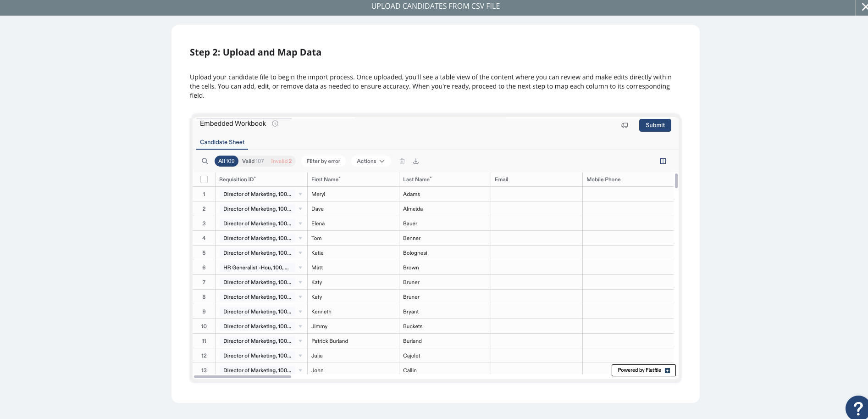Open requisition dropdown for row 12 Julia
This screenshot has width=868, height=419.
(x=300, y=356)
